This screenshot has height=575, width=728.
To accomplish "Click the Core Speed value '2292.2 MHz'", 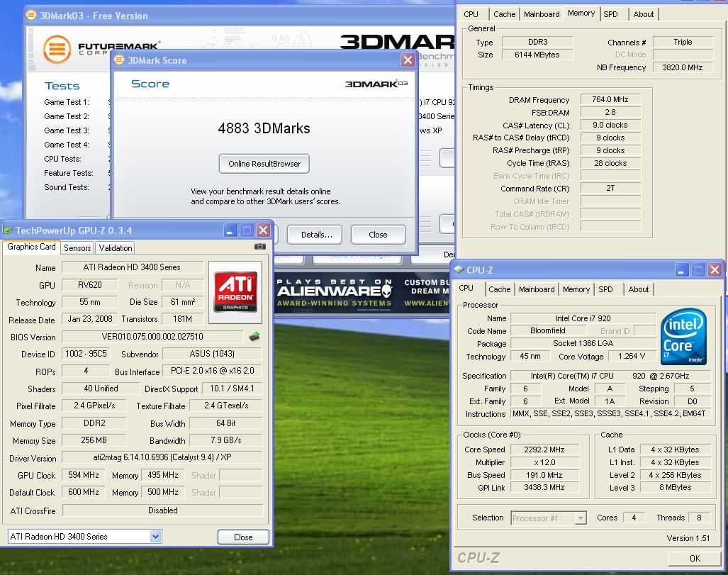I will click(x=544, y=450).
